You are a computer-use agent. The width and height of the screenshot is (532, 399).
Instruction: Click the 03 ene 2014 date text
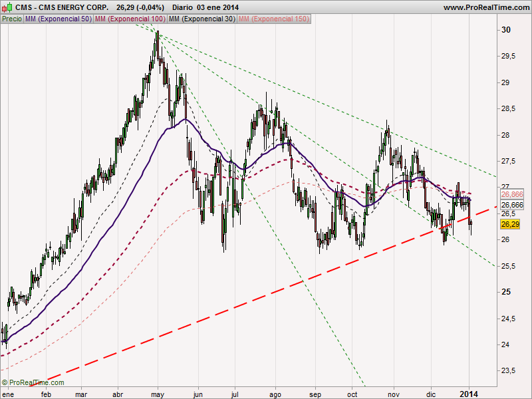click(x=218, y=7)
